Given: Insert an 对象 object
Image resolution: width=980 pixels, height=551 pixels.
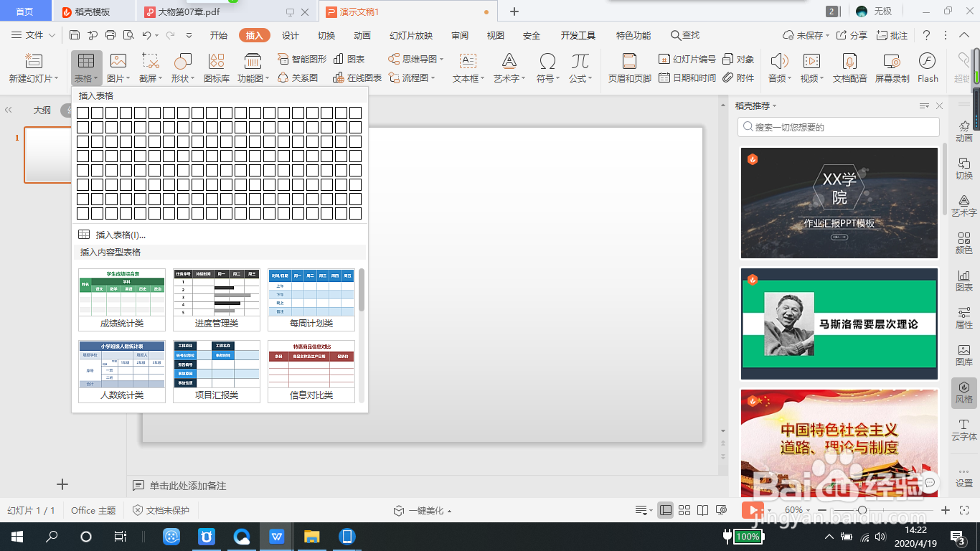Looking at the screenshot, I should point(739,60).
